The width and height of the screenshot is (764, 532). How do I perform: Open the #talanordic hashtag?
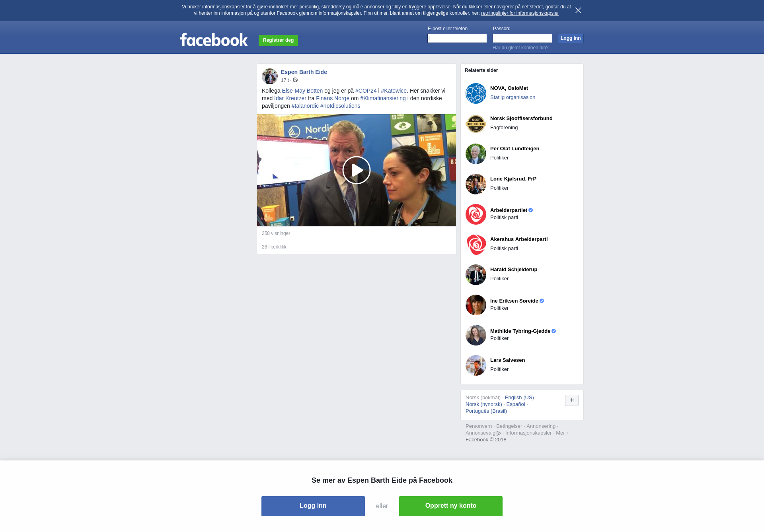coord(305,106)
